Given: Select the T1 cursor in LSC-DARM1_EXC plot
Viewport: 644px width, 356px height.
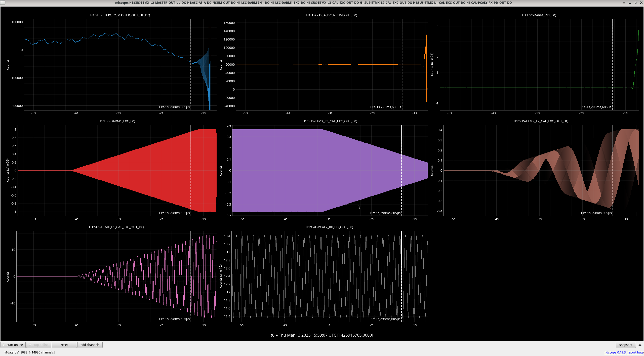Looking at the screenshot, I should (x=191, y=170).
